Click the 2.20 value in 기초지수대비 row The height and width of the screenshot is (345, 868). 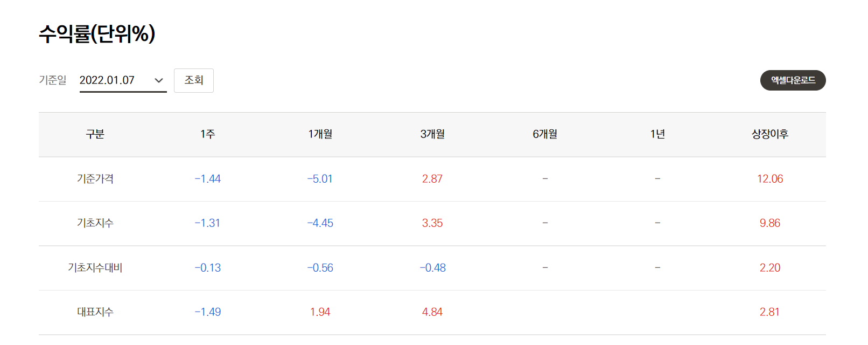[x=770, y=268]
